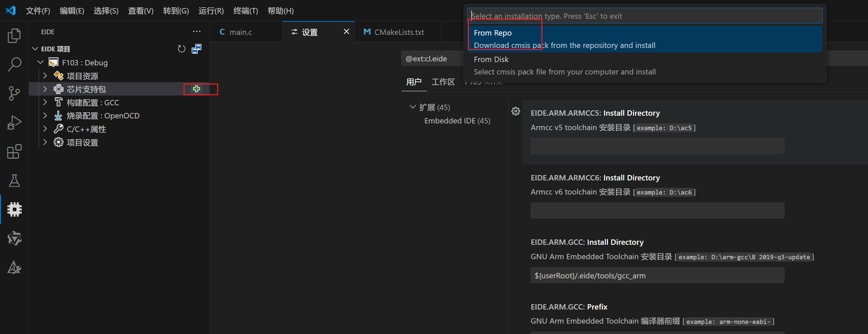Focus the installation type quick pick input
This screenshot has height=334, width=868.
click(x=644, y=16)
